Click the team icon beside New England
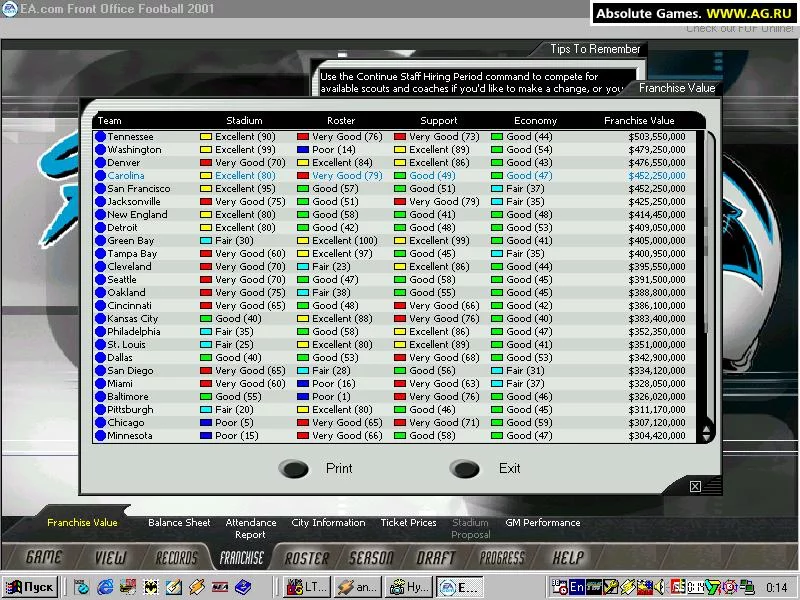This screenshot has width=800, height=600. 101,215
